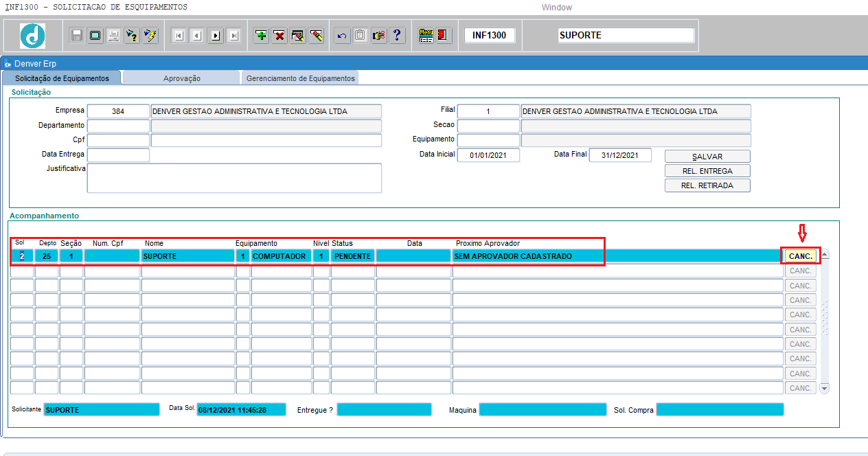
Task: Click the Secao code field
Action: [488, 126]
